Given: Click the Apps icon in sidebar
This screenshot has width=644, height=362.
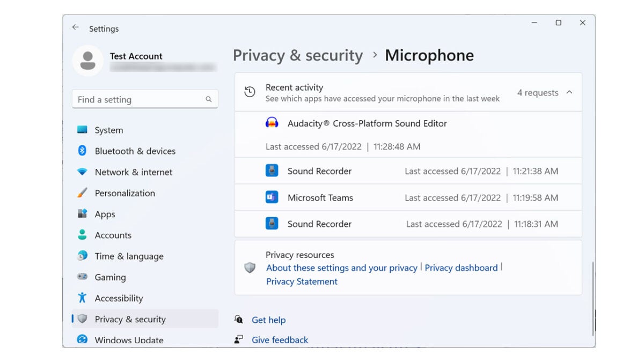Looking at the screenshot, I should point(82,213).
